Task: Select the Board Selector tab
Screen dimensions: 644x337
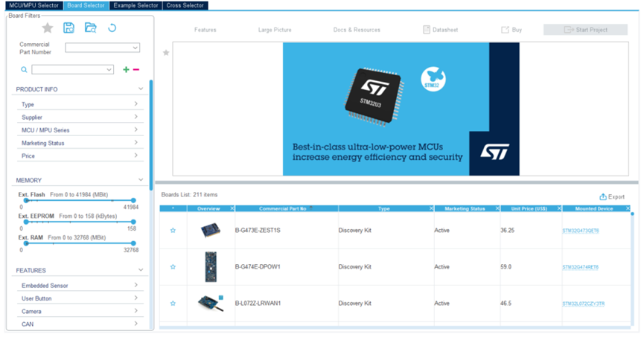Action: pyautogui.click(x=86, y=5)
